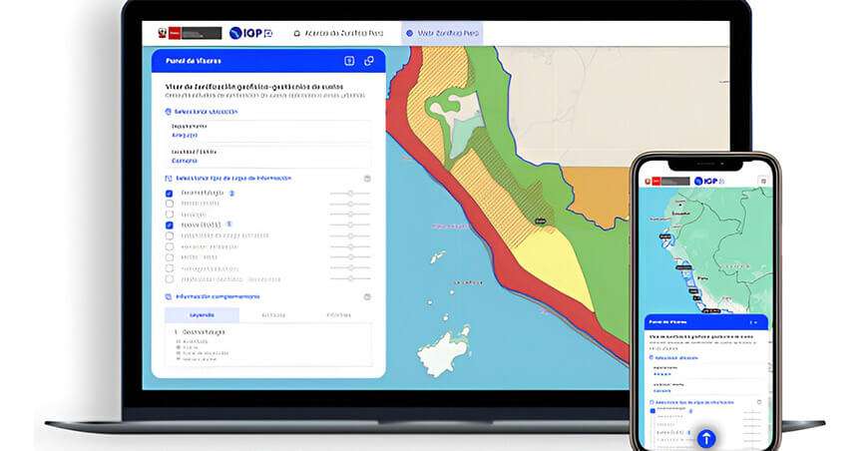Enable the second layer checkbox in the laptop list
Viewport: 868px width, 451px height.
170,204
